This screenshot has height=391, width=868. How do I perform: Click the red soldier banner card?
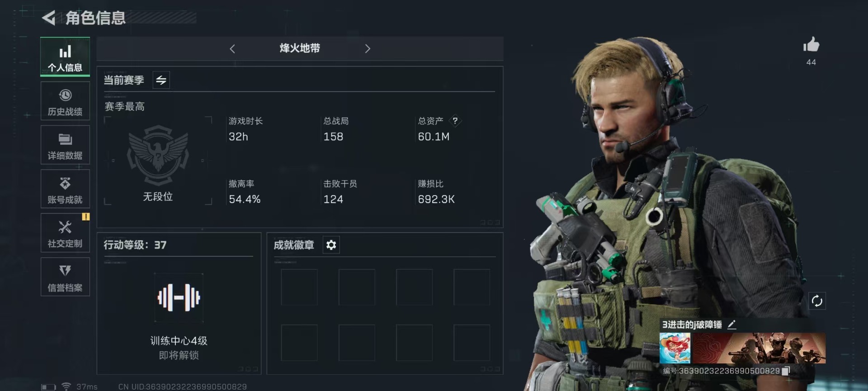pyautogui.click(x=759, y=348)
